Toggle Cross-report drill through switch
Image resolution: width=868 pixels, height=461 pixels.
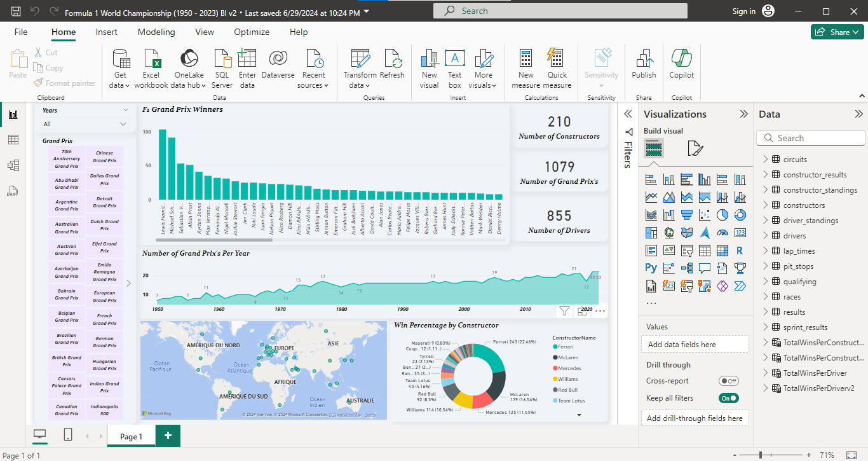click(728, 381)
